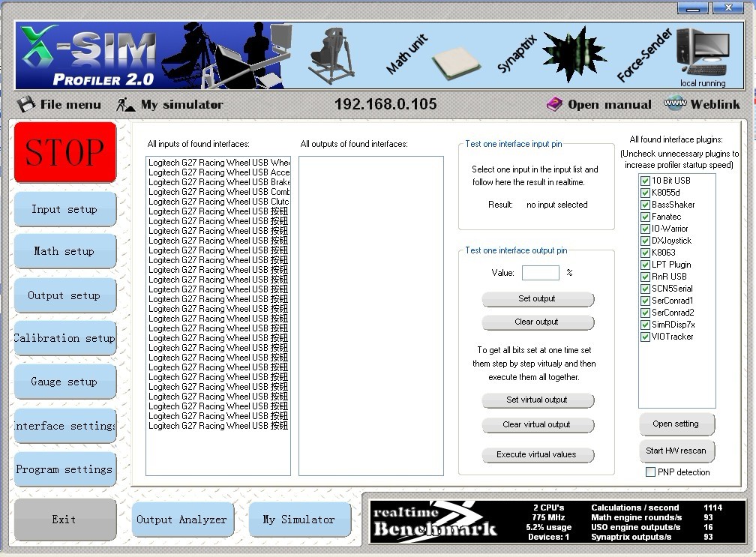Toggle the SCN5Serial plugin checkbox

pos(645,289)
